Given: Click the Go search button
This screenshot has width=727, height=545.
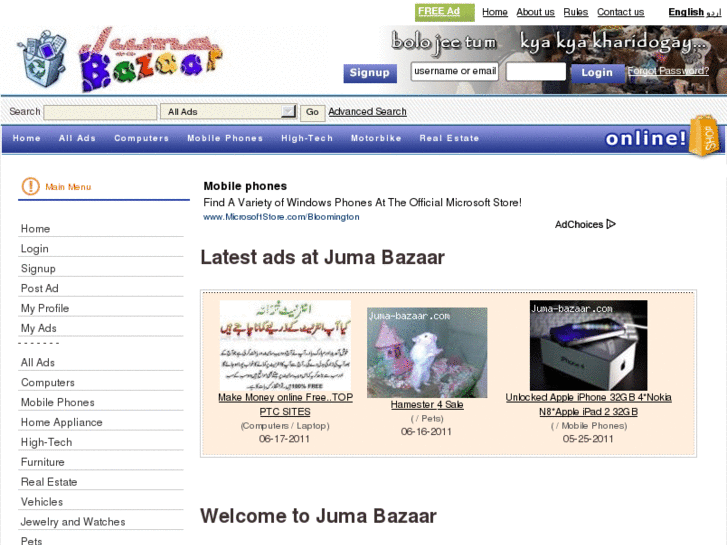Looking at the screenshot, I should (x=312, y=112).
